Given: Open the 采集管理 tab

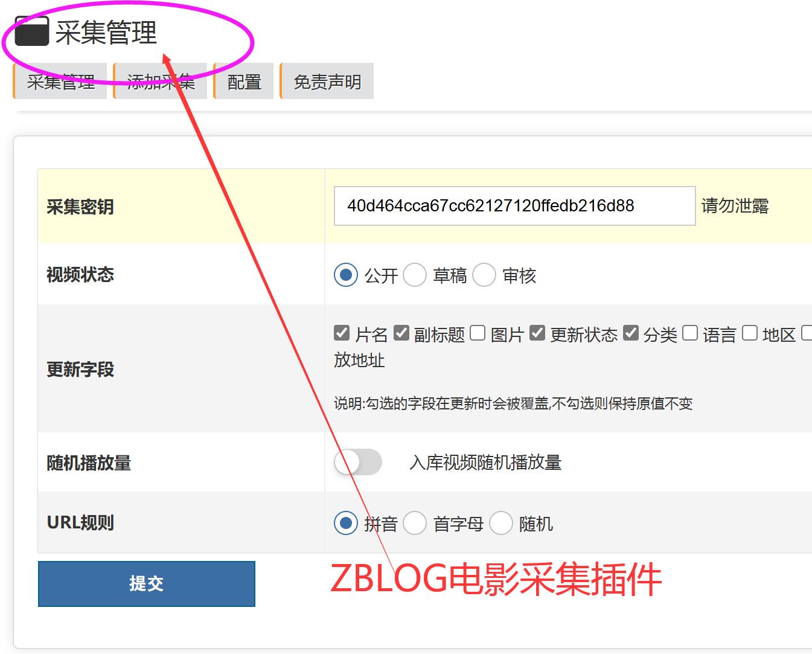Looking at the screenshot, I should (60, 82).
